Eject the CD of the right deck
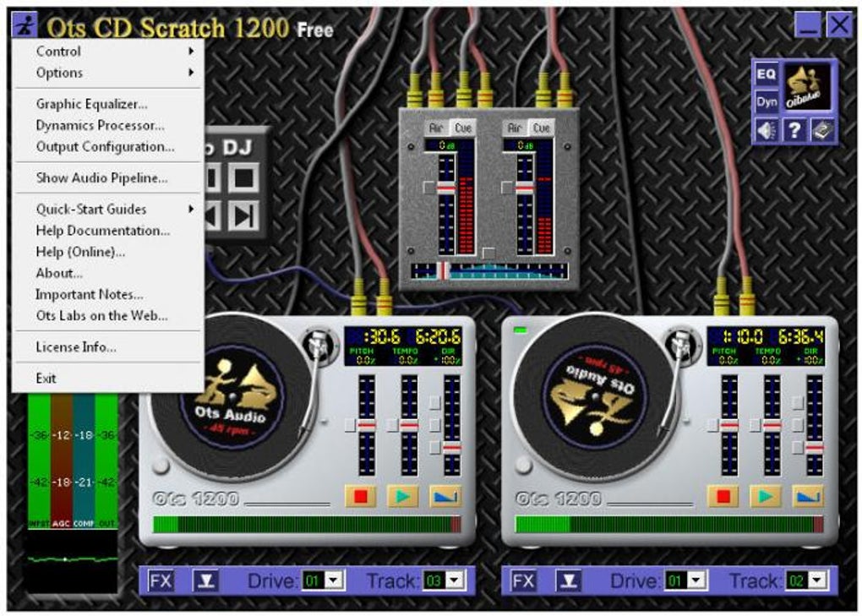 coord(568,581)
